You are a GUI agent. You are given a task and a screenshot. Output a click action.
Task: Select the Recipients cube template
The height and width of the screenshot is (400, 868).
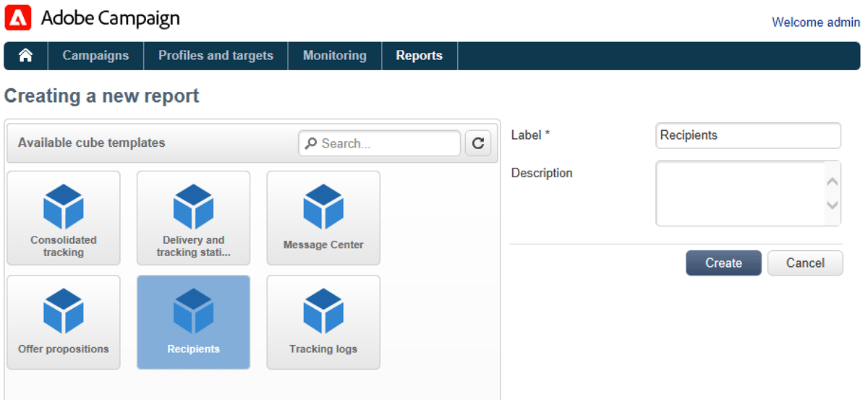coord(193,323)
